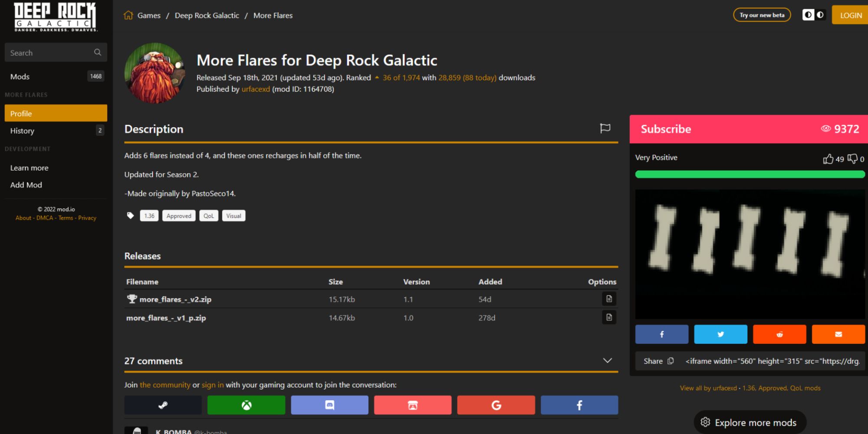Open the flares preview image

click(x=750, y=254)
